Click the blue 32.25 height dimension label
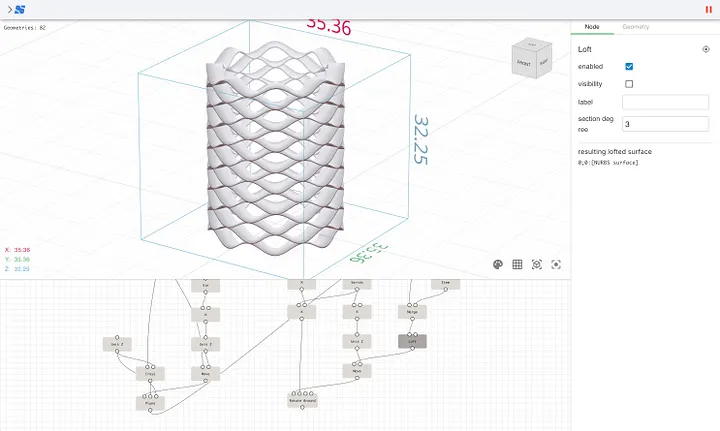The image size is (720, 431). [x=421, y=140]
